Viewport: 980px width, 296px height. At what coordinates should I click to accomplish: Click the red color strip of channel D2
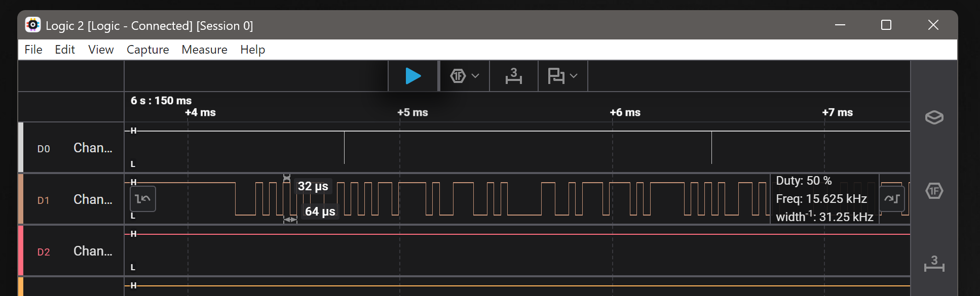[21, 250]
